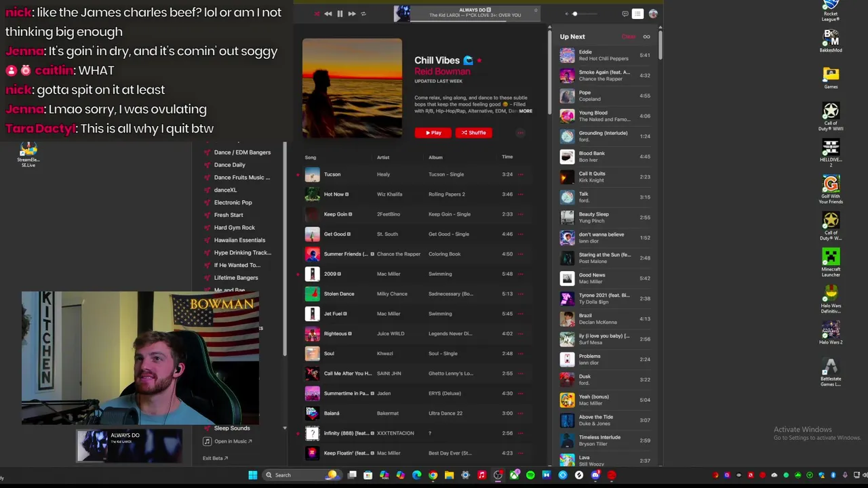Viewport: 868px width, 488px height.
Task: Toggle repeat mode in playback bar
Action: pyautogui.click(x=363, y=14)
